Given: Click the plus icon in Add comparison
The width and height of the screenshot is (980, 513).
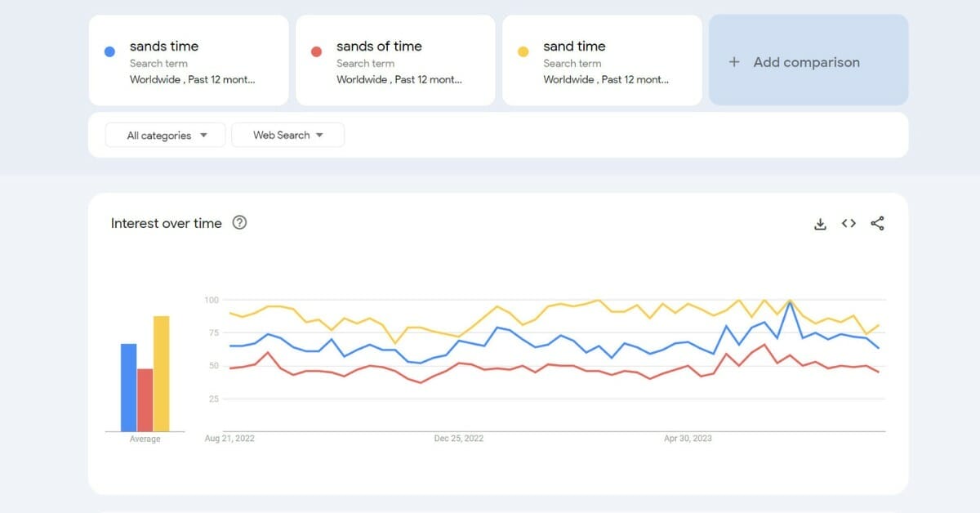Looking at the screenshot, I should click(734, 62).
